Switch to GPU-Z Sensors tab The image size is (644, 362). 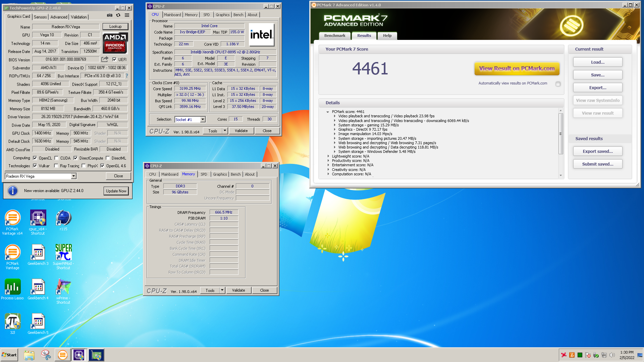(40, 17)
